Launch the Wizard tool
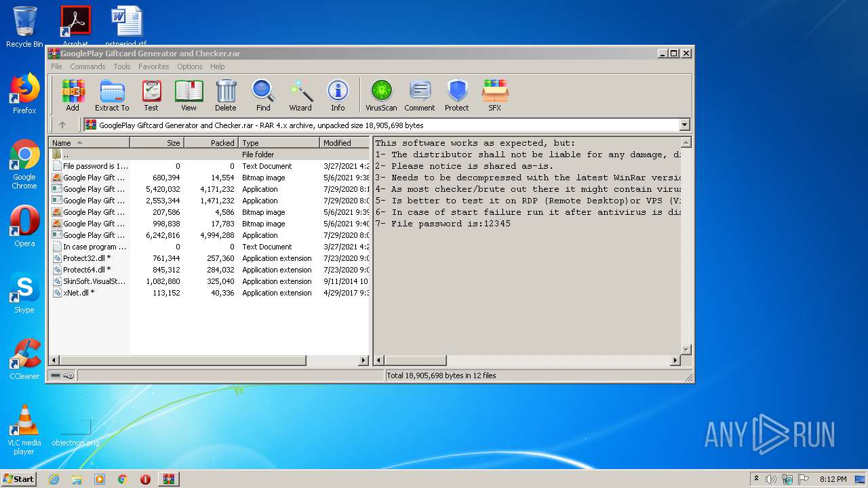This screenshot has width=868, height=488. (300, 95)
